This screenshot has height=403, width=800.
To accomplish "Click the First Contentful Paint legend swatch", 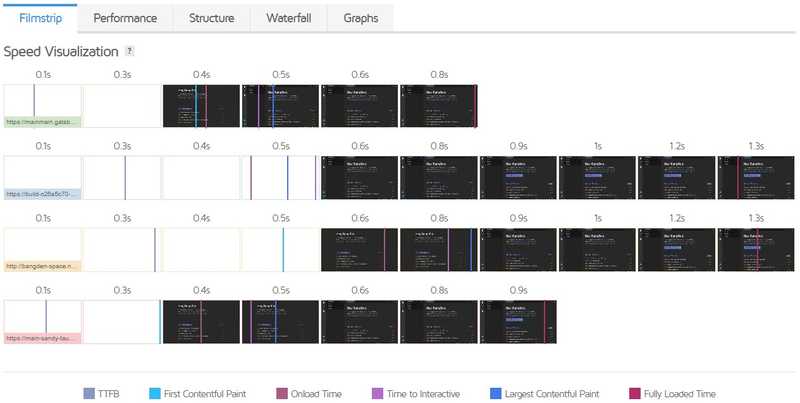I will pos(155,394).
